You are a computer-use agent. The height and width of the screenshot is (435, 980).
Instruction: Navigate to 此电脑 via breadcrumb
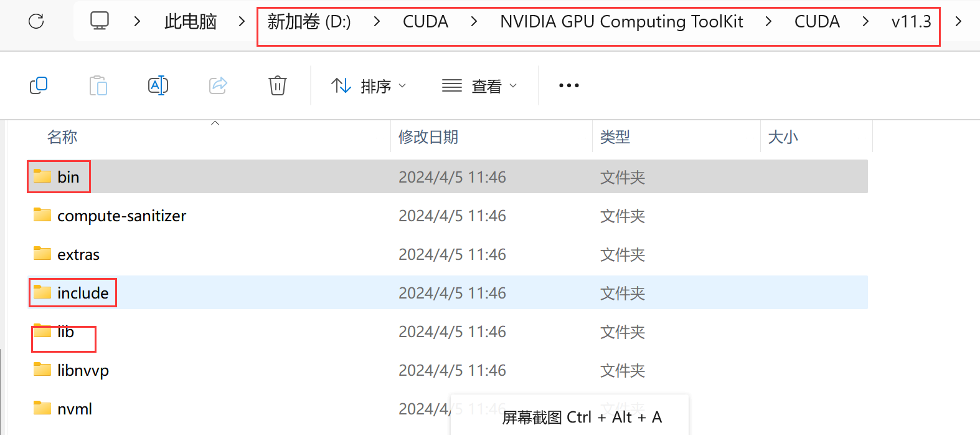tap(190, 21)
